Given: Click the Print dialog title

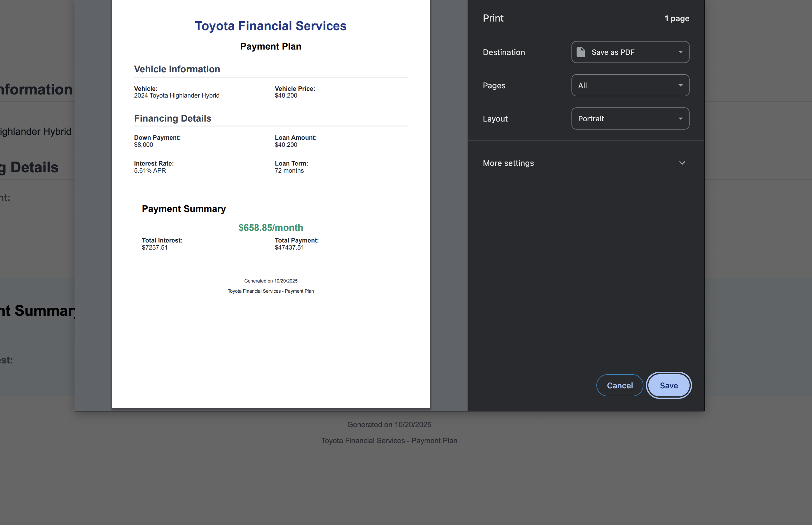Looking at the screenshot, I should click(x=493, y=18).
